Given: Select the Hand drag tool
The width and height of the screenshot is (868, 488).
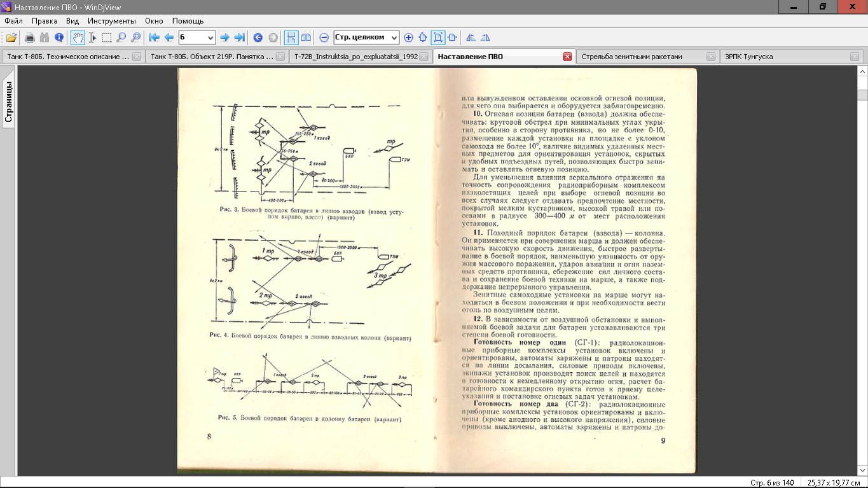Looking at the screenshot, I should click(78, 38).
